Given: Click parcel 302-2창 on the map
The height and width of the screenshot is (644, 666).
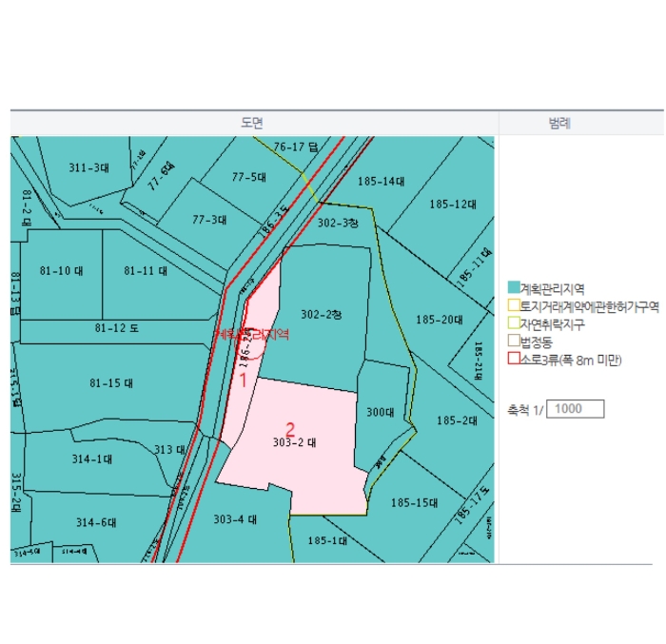Looking at the screenshot, I should pyautogui.click(x=319, y=314).
